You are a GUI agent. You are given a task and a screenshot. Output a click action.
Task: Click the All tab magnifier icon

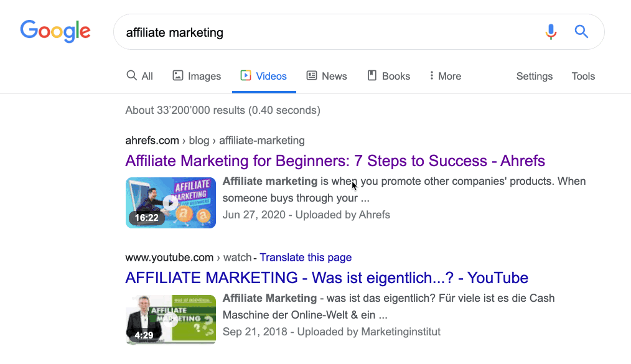[131, 76]
